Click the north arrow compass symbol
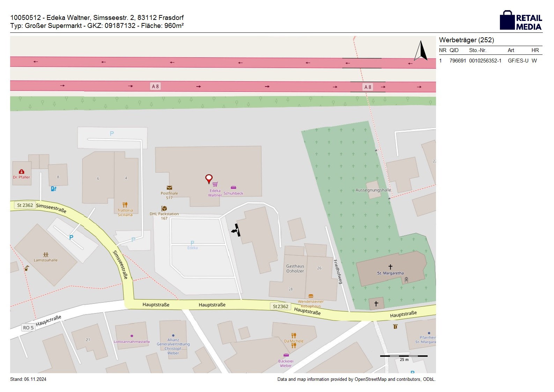This screenshot has height=392, width=554. 421,51
